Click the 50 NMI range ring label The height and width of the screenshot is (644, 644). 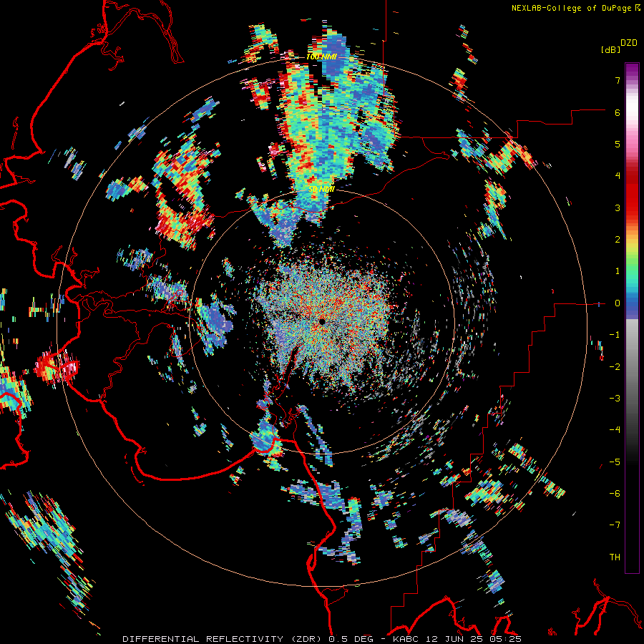point(321,190)
